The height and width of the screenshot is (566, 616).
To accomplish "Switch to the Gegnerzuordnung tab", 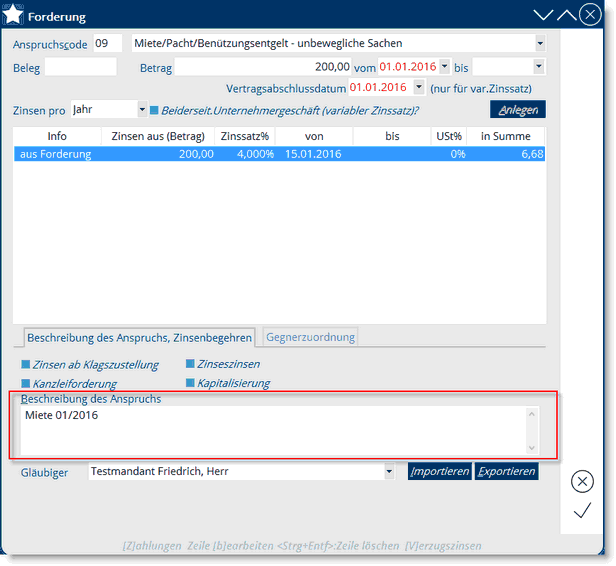I will tap(310, 337).
